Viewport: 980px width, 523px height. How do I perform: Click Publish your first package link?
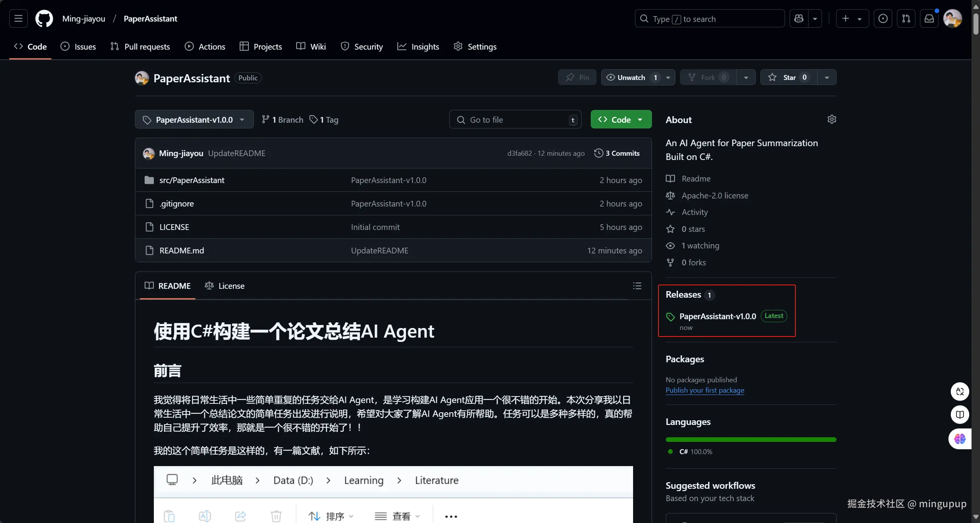coord(705,390)
